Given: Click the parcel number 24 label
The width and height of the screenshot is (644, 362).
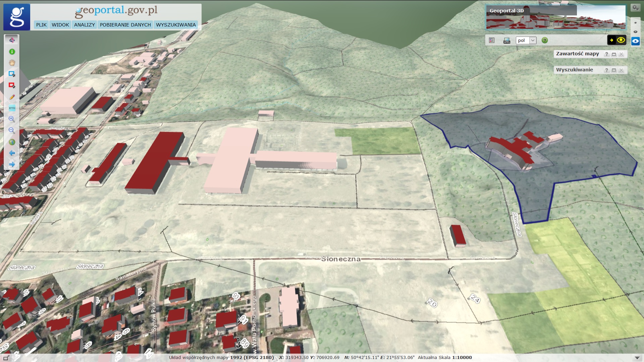Looking at the screenshot, I should tap(475, 298).
